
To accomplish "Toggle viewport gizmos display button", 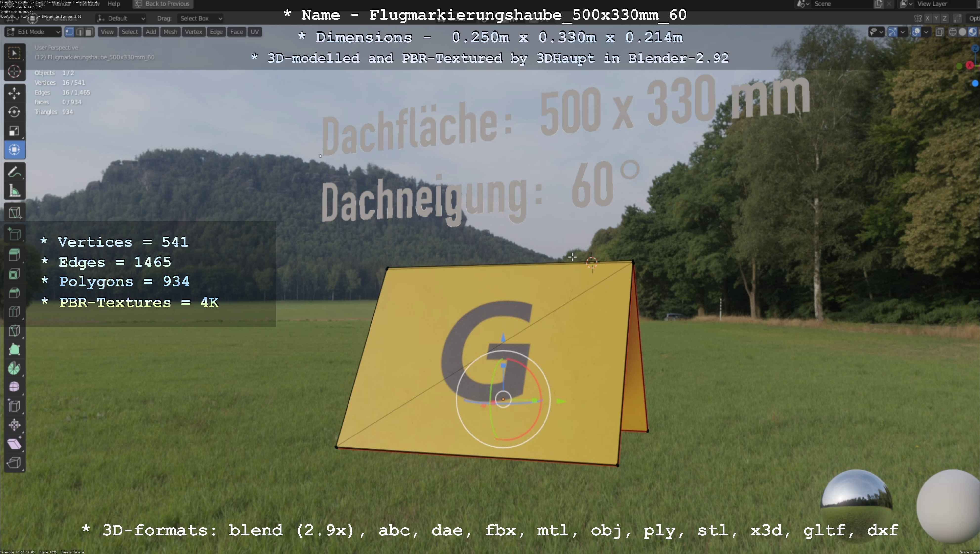I will click(x=893, y=32).
